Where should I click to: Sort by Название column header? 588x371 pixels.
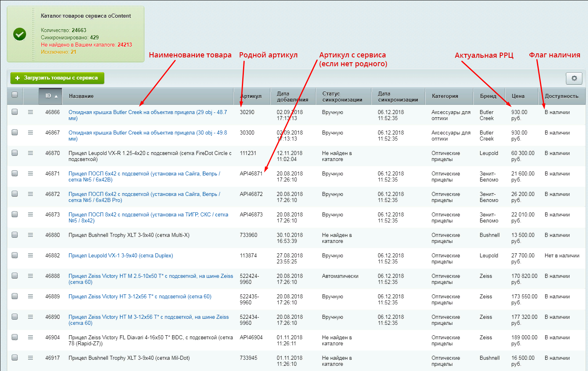[148, 96]
